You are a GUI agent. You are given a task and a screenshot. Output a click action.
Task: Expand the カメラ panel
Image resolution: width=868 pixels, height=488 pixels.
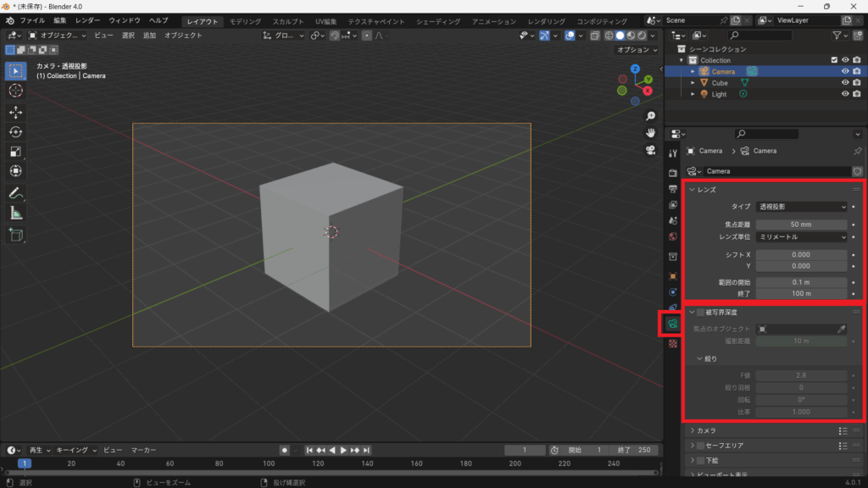pyautogui.click(x=692, y=430)
